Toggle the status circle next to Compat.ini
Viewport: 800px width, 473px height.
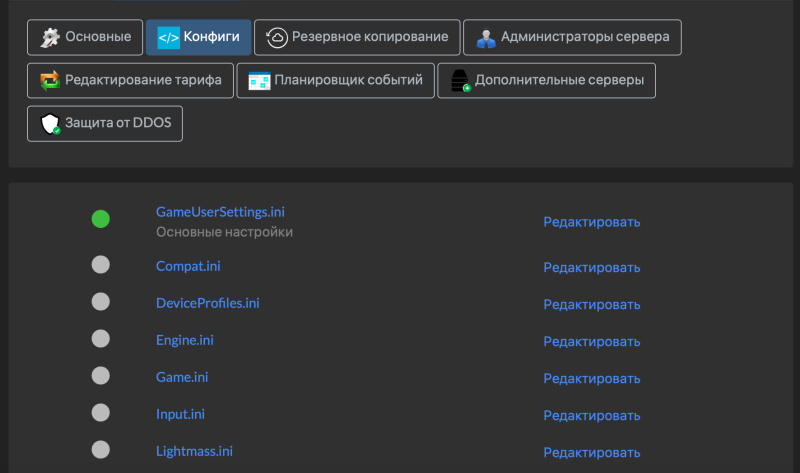pyautogui.click(x=100, y=265)
